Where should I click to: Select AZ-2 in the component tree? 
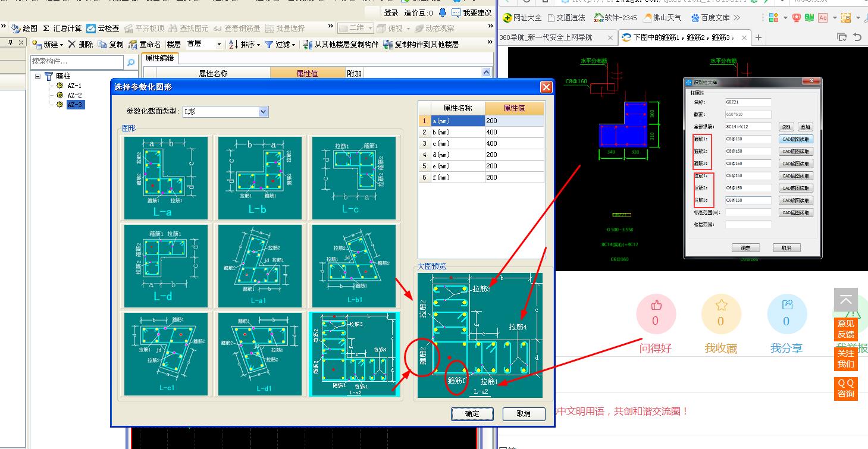[x=74, y=95]
